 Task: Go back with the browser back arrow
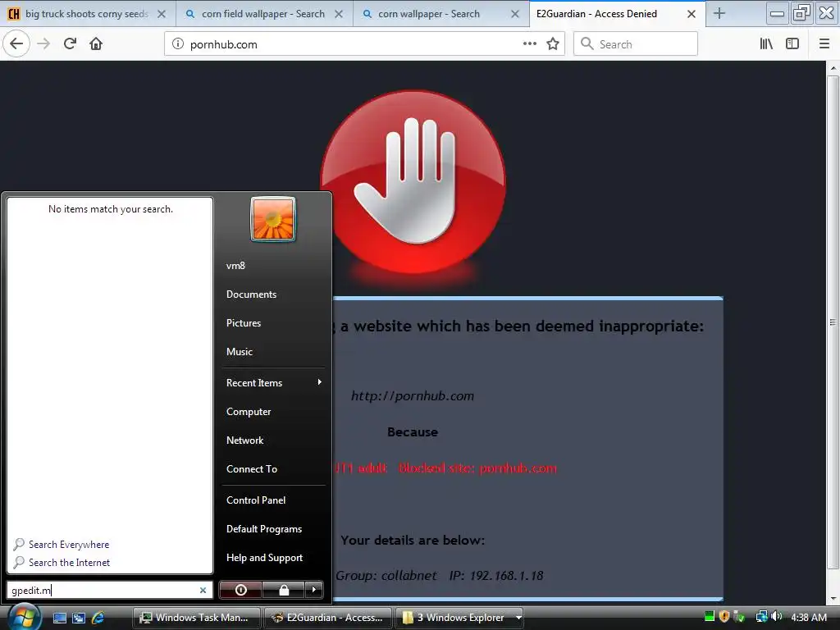pyautogui.click(x=16, y=43)
